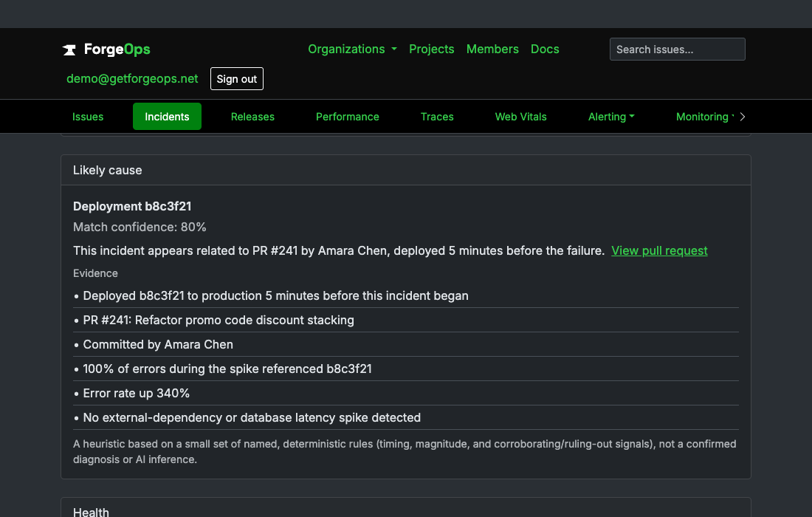Open the Projects page
The width and height of the screenshot is (812, 517).
point(431,49)
